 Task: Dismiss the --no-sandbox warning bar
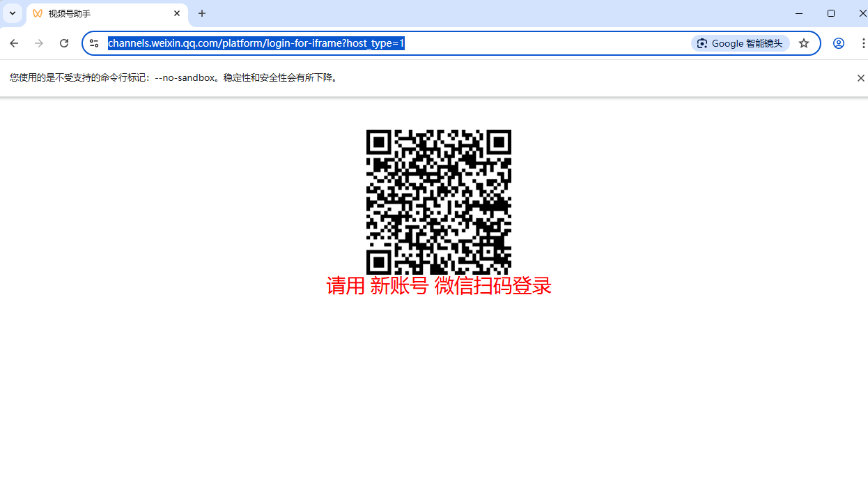point(860,78)
